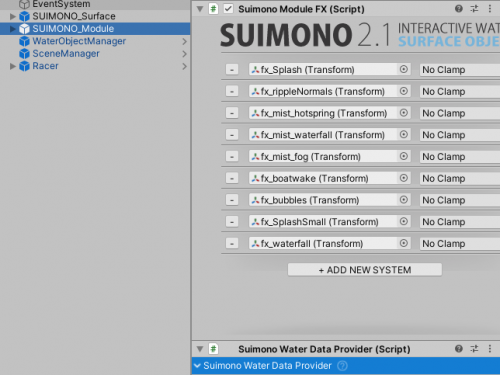This screenshot has width=500, height=375.
Task: Open WaterObjectManager prefab chevron
Action: pyautogui.click(x=184, y=42)
